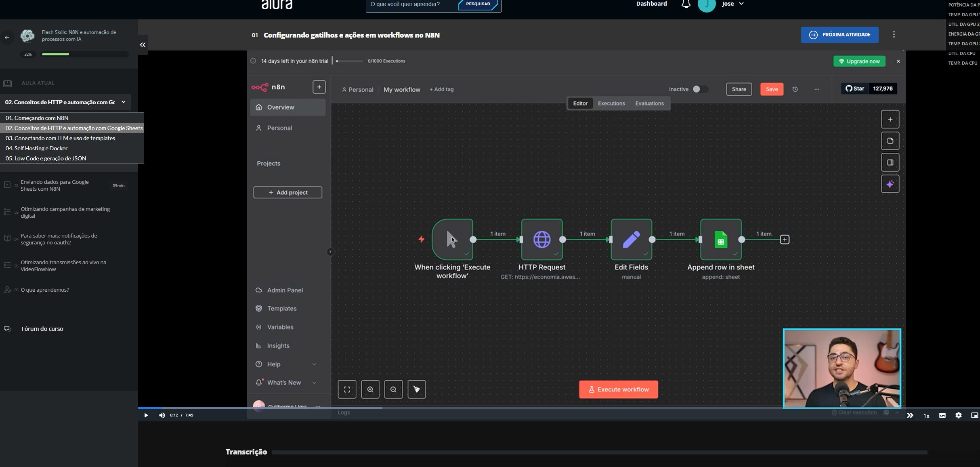Image resolution: width=980 pixels, height=467 pixels.
Task: Play the lesson video
Action: point(146,415)
